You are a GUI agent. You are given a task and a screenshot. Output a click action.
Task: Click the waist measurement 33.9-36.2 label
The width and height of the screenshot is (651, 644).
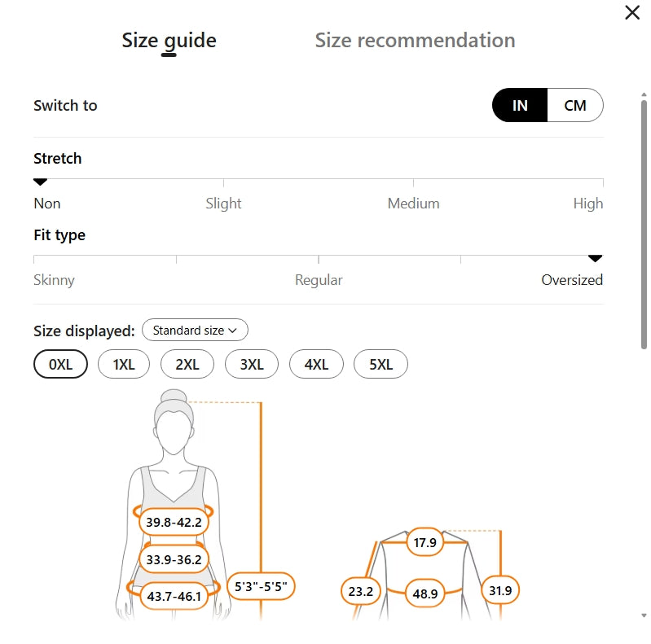coord(174,559)
